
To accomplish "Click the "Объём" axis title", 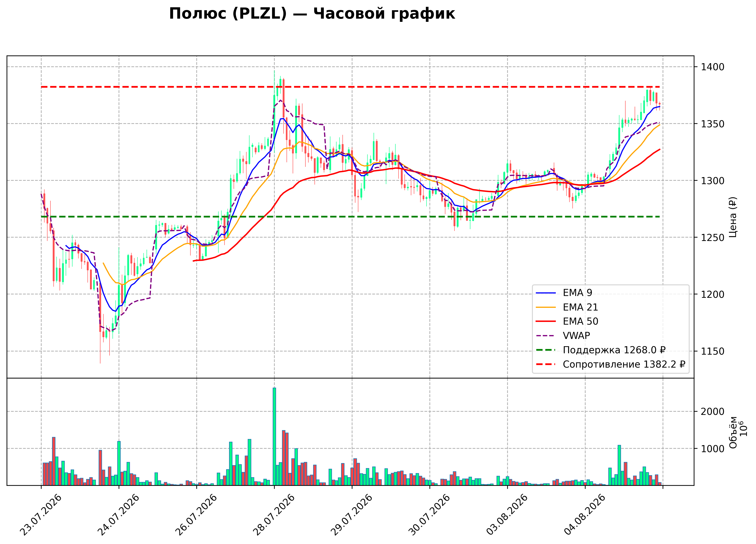I will pyautogui.click(x=733, y=432).
